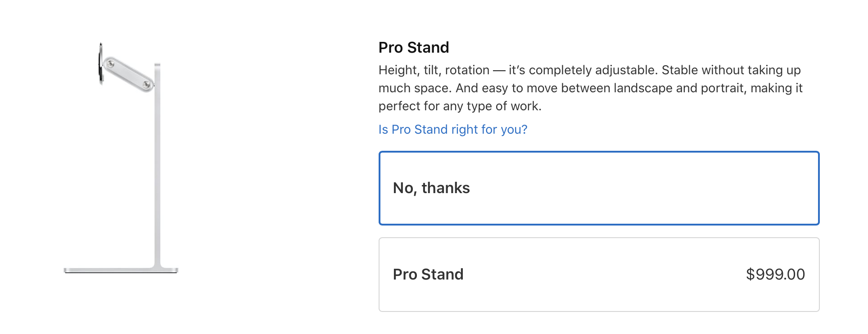This screenshot has height=334, width=868.
Task: Click the angled hinge arm of the stand
Action: click(x=128, y=74)
